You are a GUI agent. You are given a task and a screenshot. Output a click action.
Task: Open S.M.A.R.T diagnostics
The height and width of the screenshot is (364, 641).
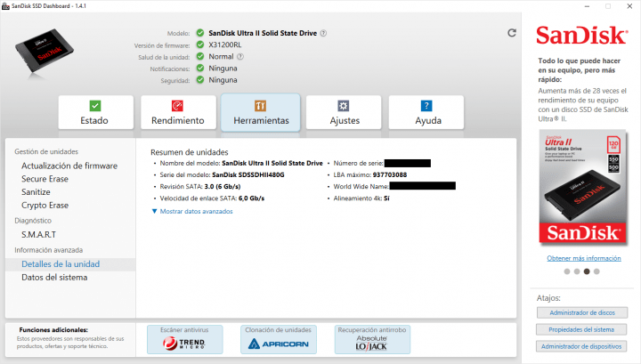pyautogui.click(x=39, y=234)
